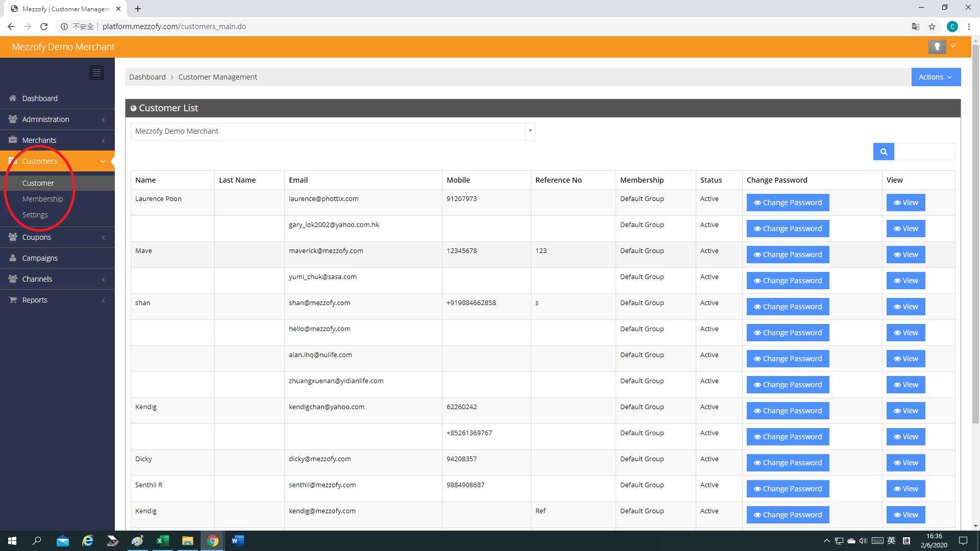Viewport: 980px width, 551px height.
Task: Click the Dashboard home icon in sidebar
Action: (x=13, y=98)
